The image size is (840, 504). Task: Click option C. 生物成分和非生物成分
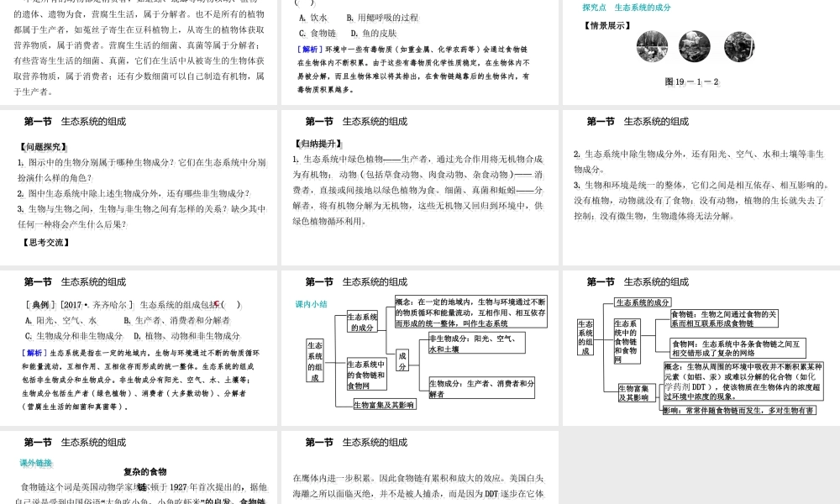[73, 336]
